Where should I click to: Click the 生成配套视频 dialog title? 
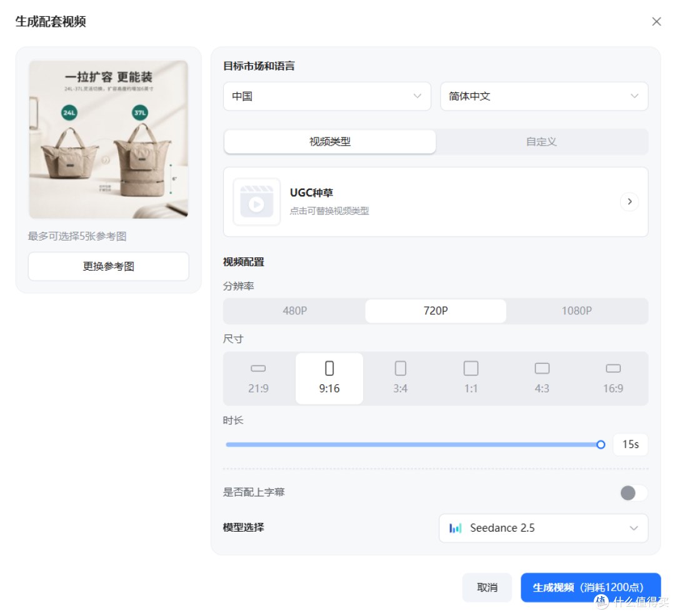51,21
